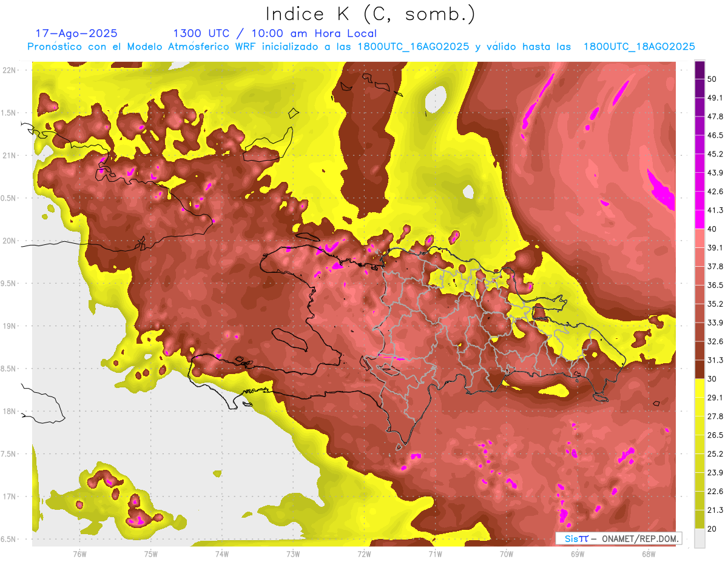The image size is (728, 562).
Task: Click color bar value "27.8"
Action: point(715,416)
